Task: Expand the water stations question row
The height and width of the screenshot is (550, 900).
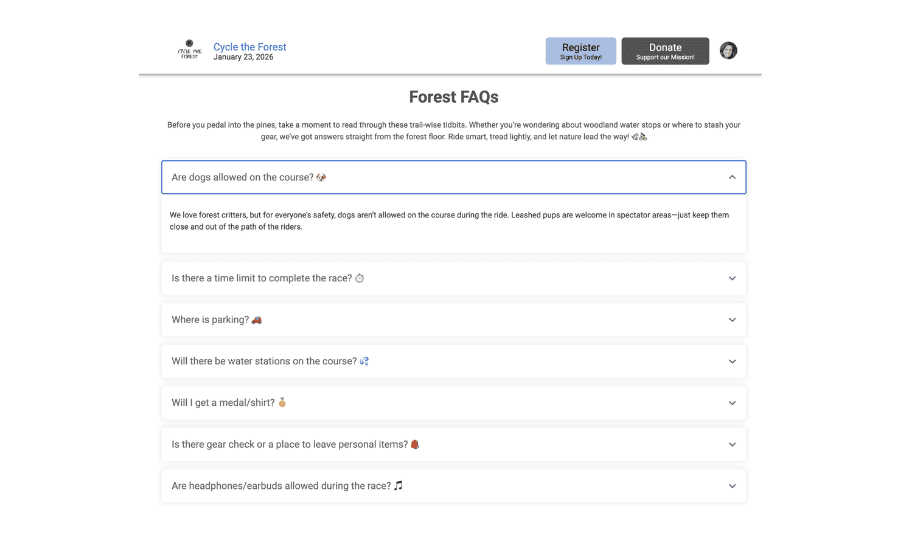Action: click(453, 361)
